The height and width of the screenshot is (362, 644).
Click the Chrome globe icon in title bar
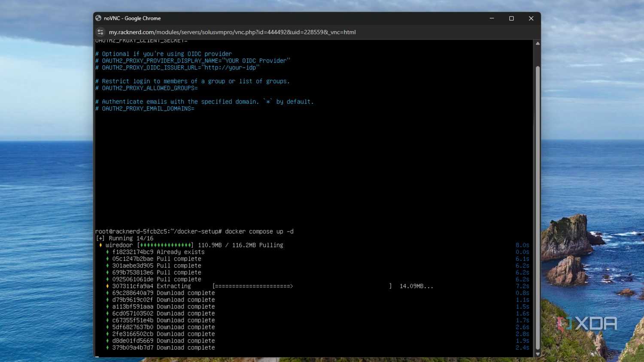tap(98, 18)
